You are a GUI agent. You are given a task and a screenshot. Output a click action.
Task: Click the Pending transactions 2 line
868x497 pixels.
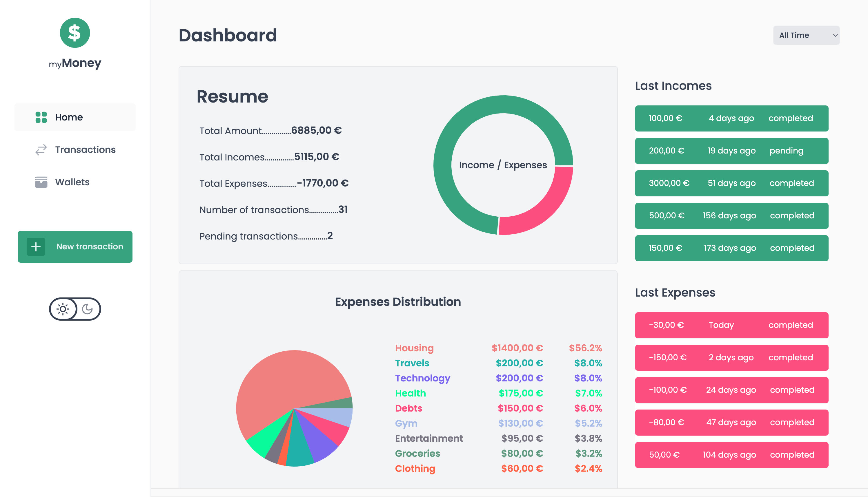coord(266,236)
